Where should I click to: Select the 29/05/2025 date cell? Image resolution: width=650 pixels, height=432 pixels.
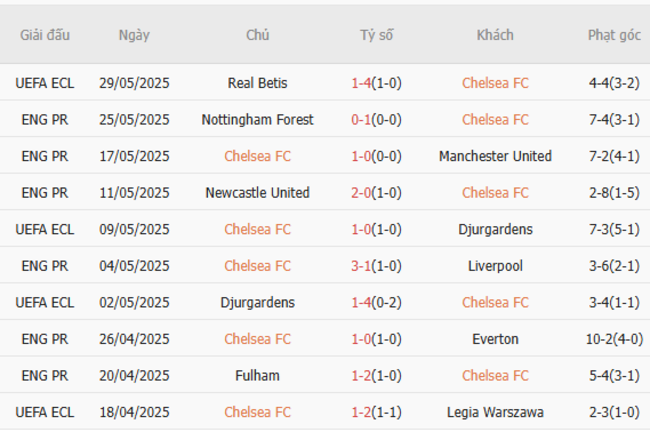click(x=134, y=83)
